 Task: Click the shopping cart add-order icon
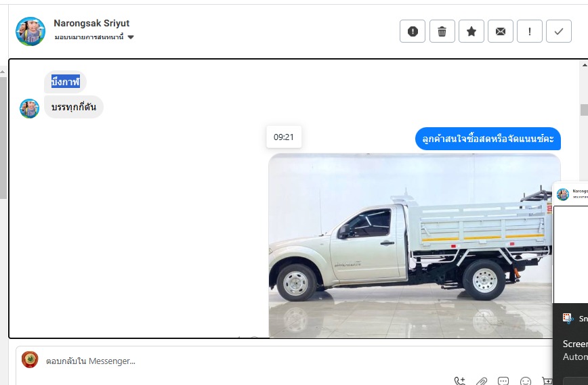point(547,381)
